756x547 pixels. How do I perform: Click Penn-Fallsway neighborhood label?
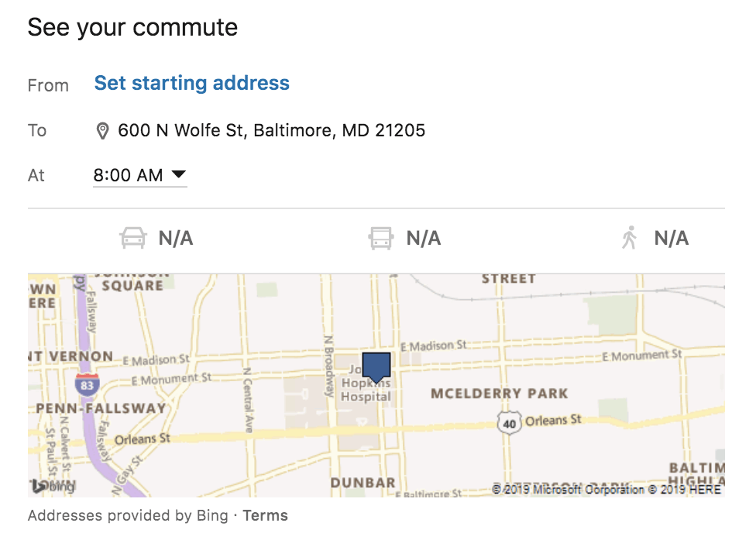tap(101, 408)
